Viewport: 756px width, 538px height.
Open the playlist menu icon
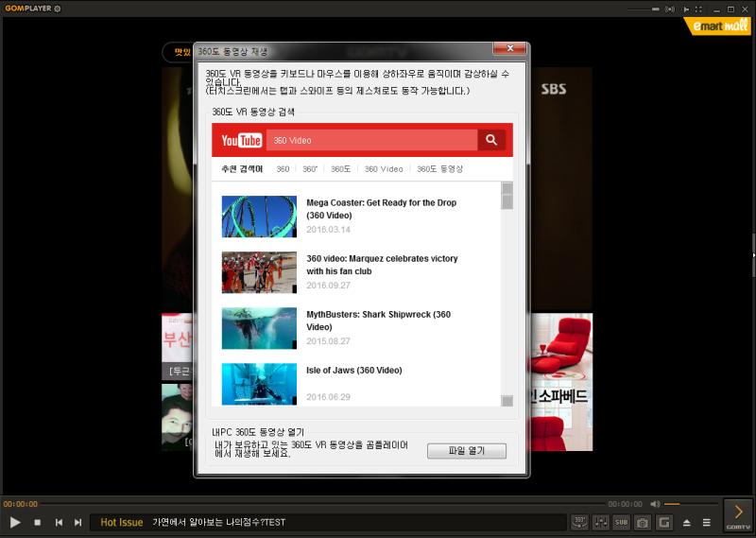pyautogui.click(x=706, y=523)
